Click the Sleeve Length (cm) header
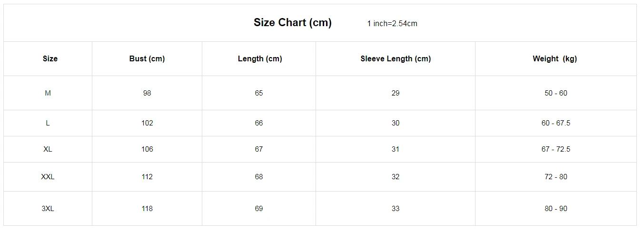 tap(396, 58)
